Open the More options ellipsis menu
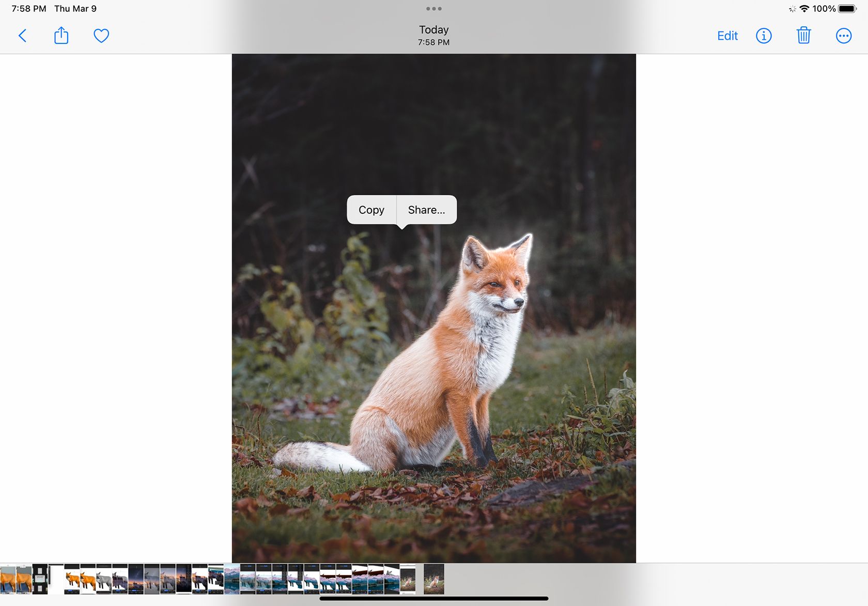The width and height of the screenshot is (868, 606). click(844, 36)
